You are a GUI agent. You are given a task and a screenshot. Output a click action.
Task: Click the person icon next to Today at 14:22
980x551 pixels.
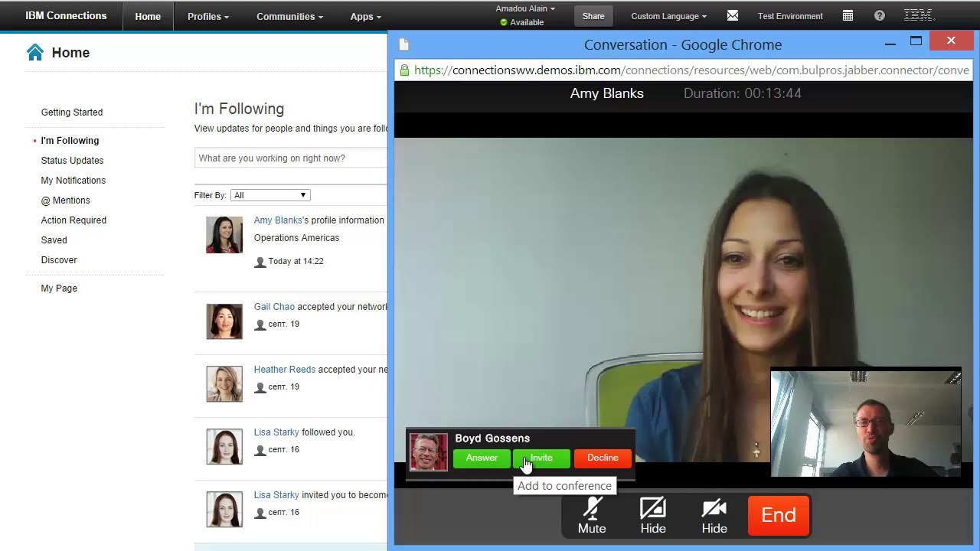tap(260, 262)
